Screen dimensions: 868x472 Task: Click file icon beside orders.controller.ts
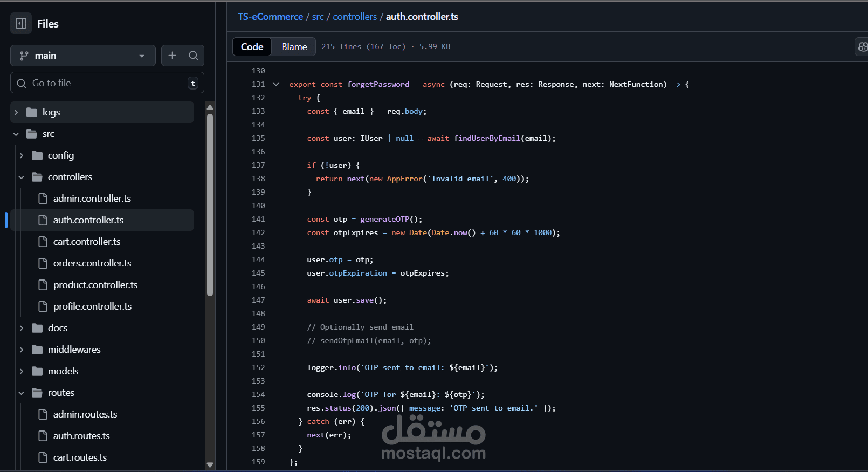click(43, 263)
